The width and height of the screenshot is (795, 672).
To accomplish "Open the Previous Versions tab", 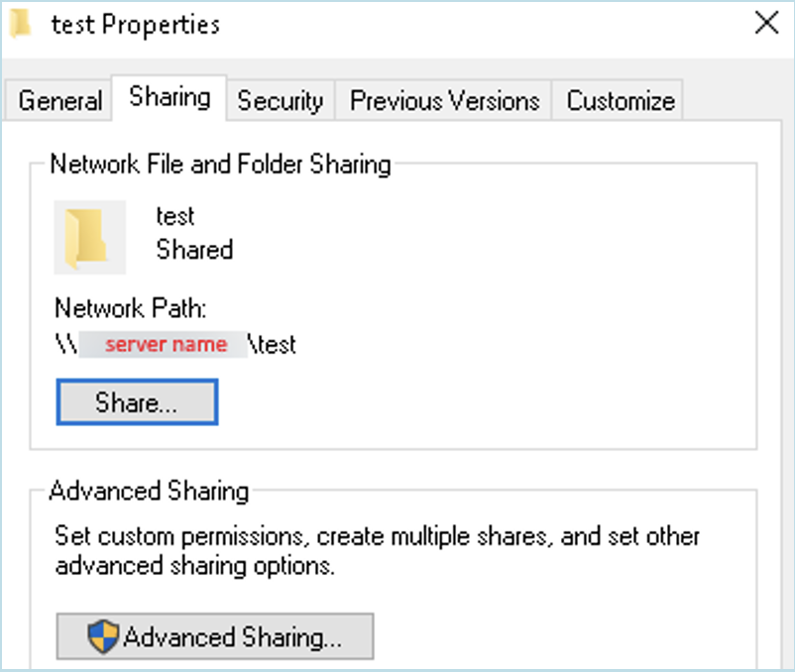I will click(443, 99).
